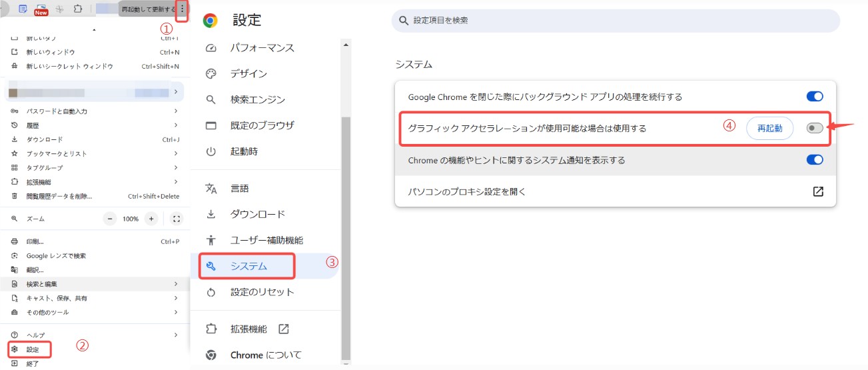Click the magnifier icon in settings search
The image size is (868, 370).
pos(403,21)
